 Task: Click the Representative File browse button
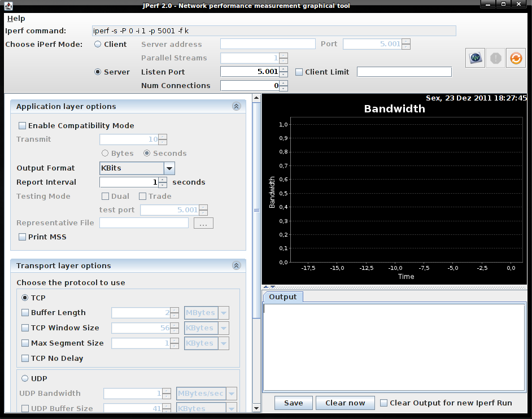pos(203,223)
